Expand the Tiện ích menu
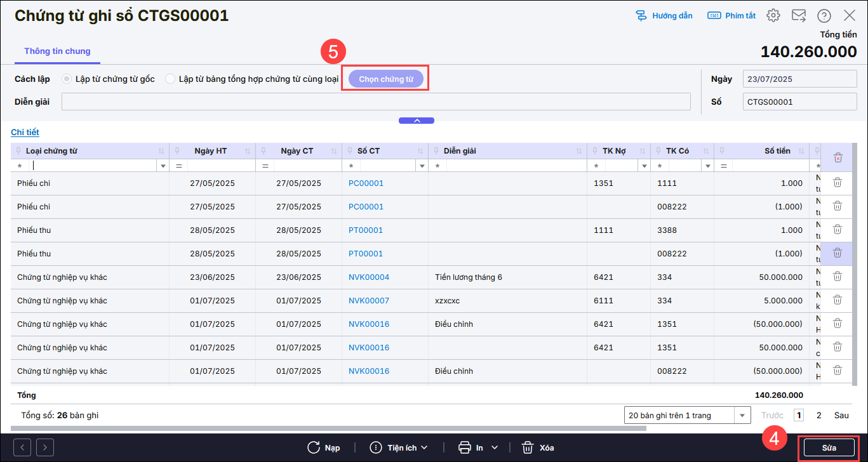This screenshot has width=868, height=462. (399, 447)
